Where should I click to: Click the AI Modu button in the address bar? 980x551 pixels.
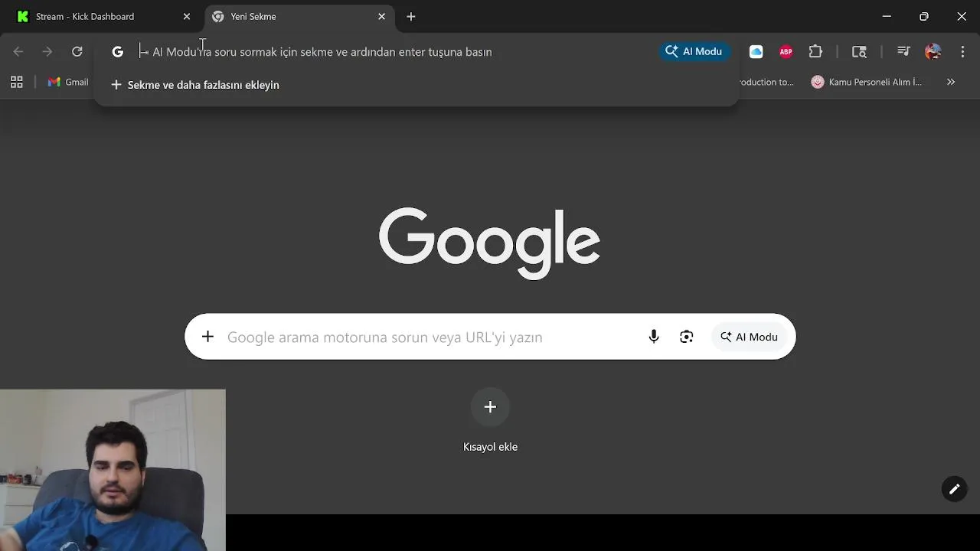coord(694,51)
